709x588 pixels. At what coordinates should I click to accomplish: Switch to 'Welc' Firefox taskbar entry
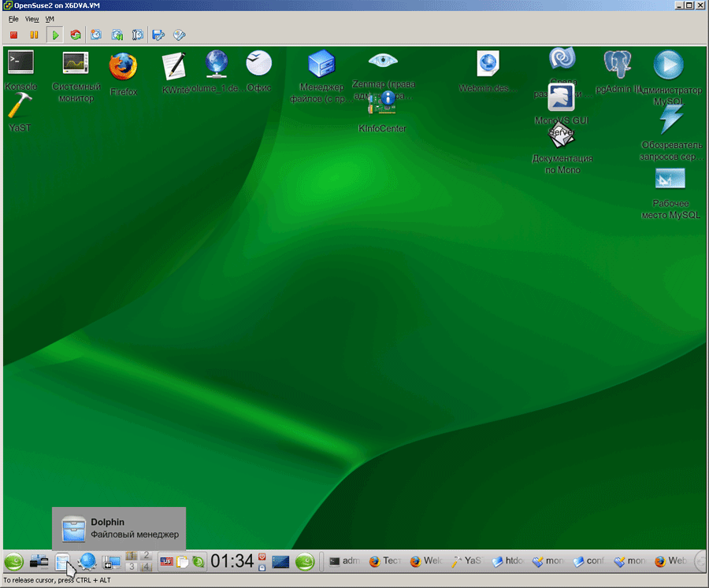(426, 561)
